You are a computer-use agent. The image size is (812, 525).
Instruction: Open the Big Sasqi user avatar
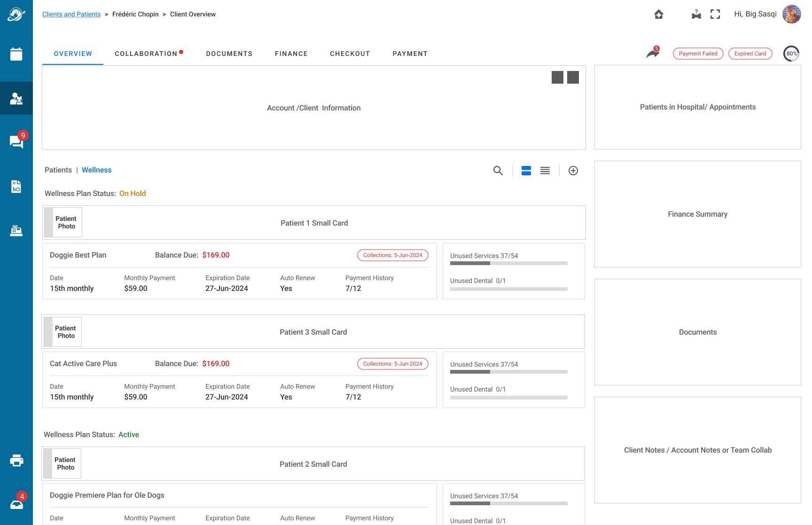pyautogui.click(x=791, y=14)
